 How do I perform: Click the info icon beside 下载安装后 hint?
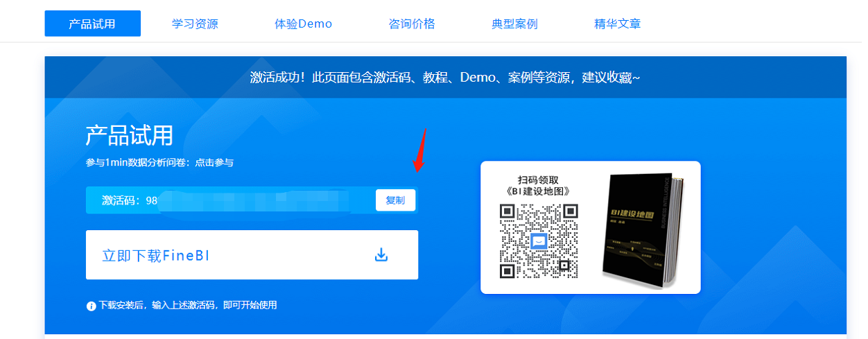click(92, 306)
